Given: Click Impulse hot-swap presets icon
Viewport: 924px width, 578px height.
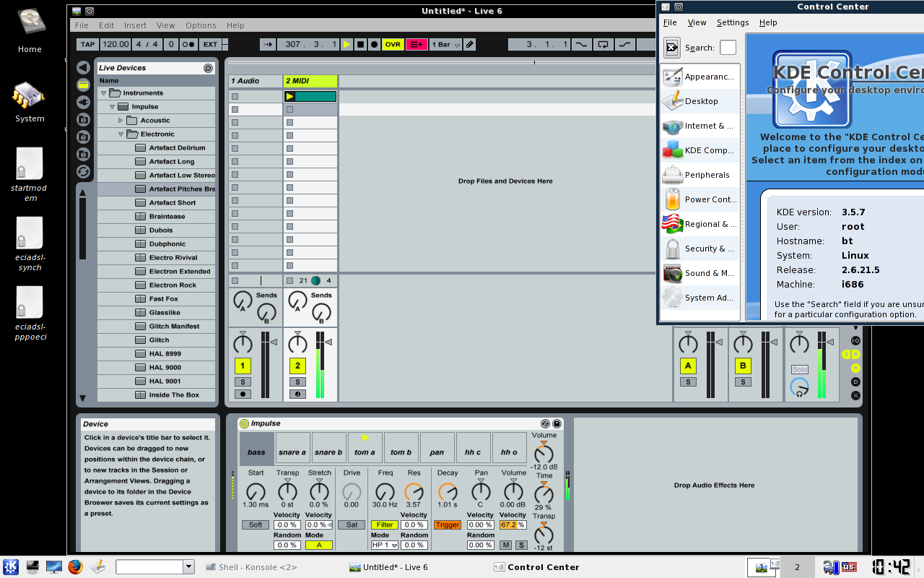Looking at the screenshot, I should (545, 423).
